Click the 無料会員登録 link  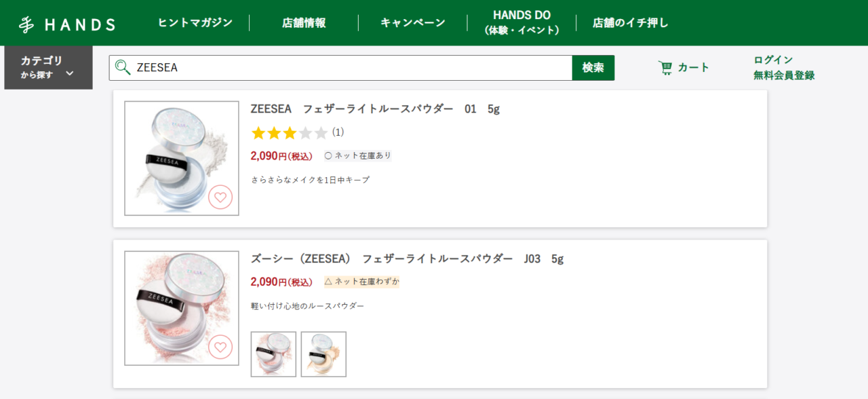click(x=784, y=75)
